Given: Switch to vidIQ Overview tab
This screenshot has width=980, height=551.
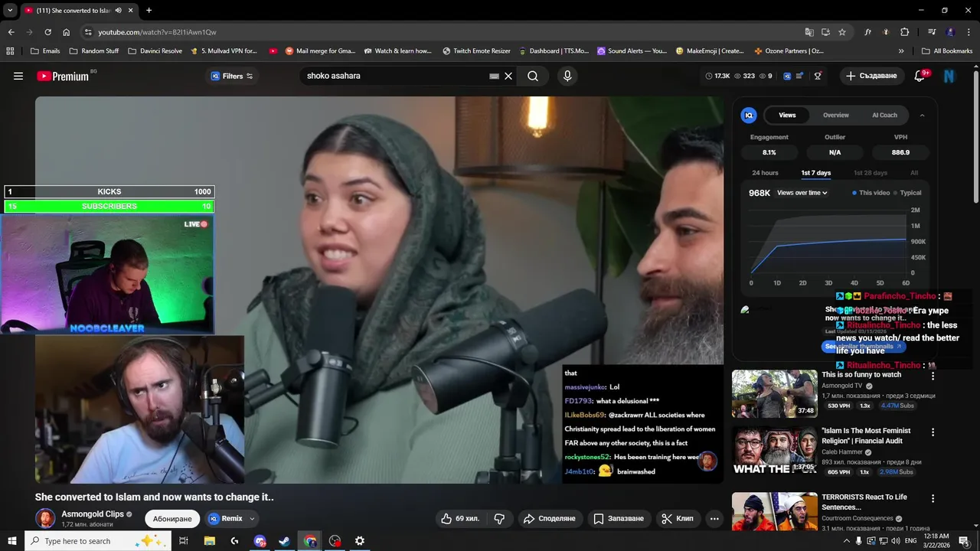Looking at the screenshot, I should click(x=836, y=115).
